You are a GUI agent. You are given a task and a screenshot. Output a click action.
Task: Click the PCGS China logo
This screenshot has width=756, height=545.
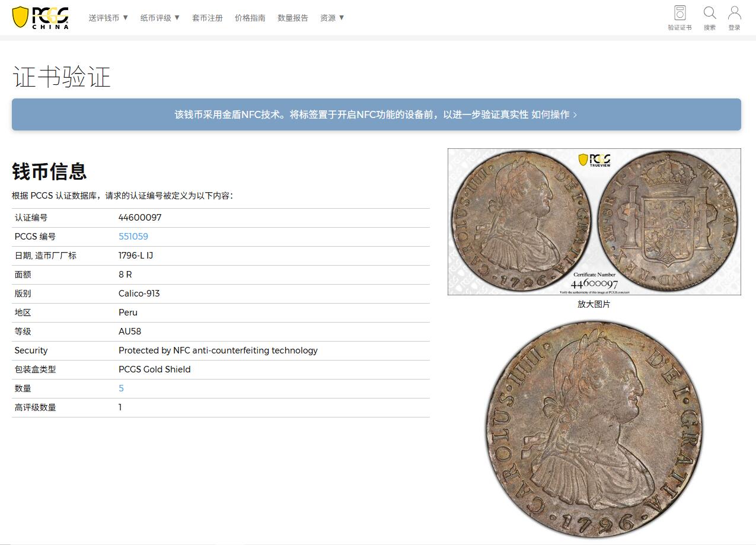click(40, 18)
